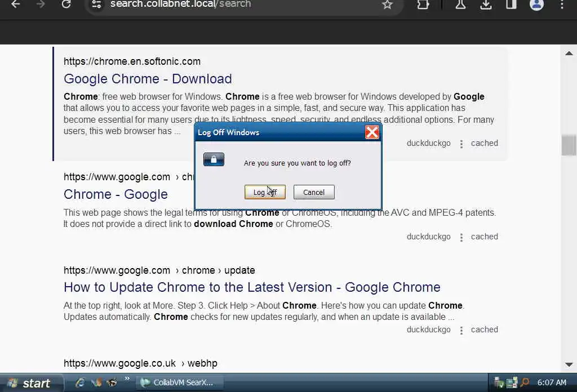Screen dimensions: 577x392
Task: Bookmark this page with the star icon
Action: tap(387, 5)
